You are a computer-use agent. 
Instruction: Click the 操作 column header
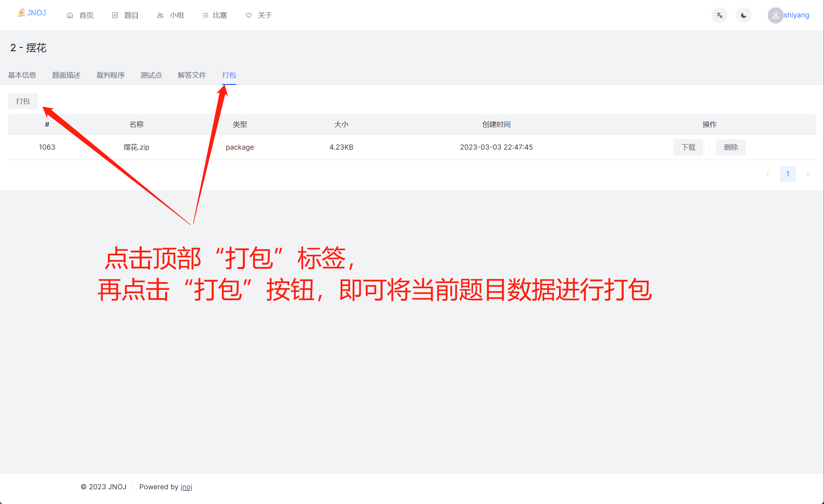pos(709,124)
